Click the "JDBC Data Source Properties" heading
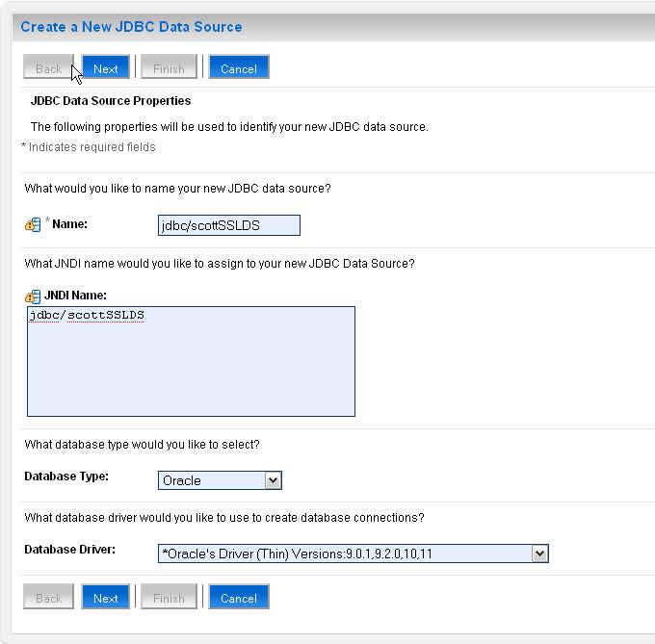655x644 pixels. tap(111, 101)
